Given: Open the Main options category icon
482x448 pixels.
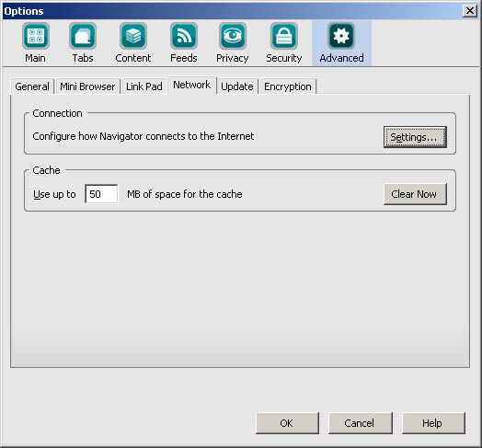Looking at the screenshot, I should tap(36, 36).
